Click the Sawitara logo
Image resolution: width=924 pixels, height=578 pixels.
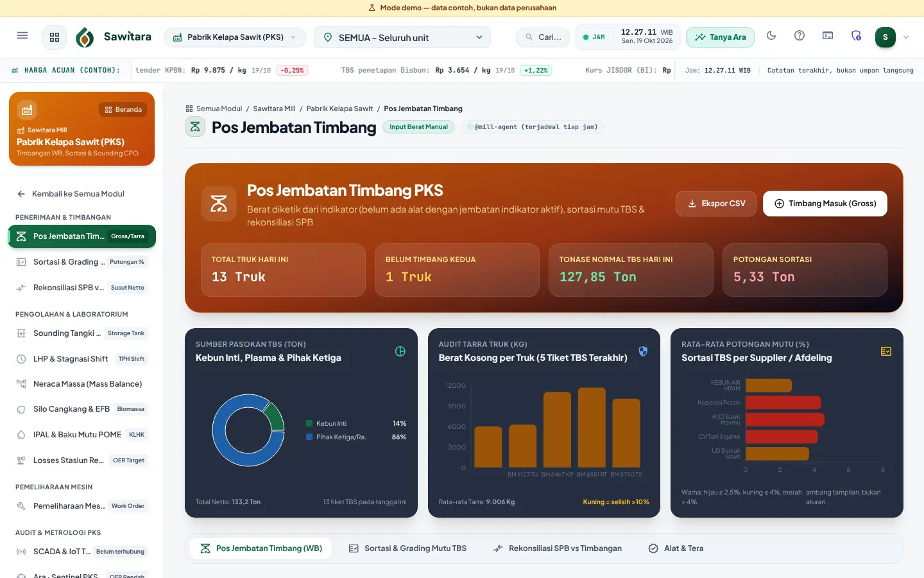[x=113, y=37]
